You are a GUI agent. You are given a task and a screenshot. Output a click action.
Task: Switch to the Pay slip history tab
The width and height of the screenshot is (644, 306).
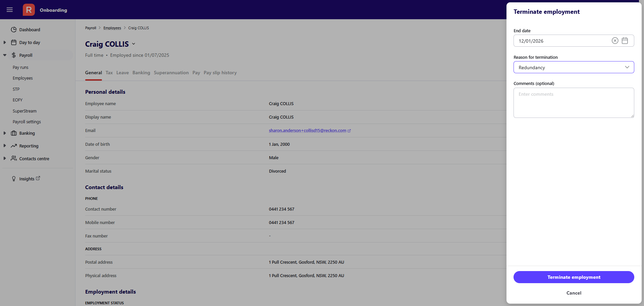(x=220, y=73)
